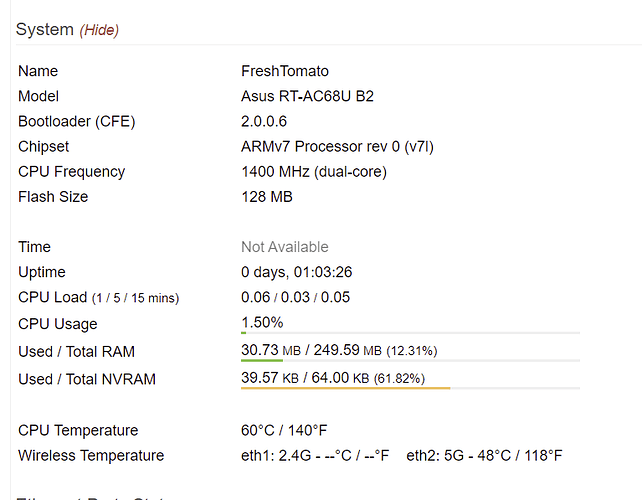Click the 39.57 KB NVRAM usage text
The width and height of the screenshot is (642, 500).
point(270,378)
